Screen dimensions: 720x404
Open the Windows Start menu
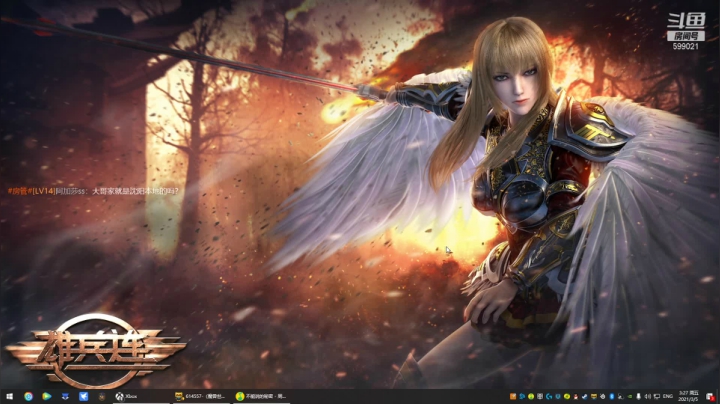click(9, 396)
